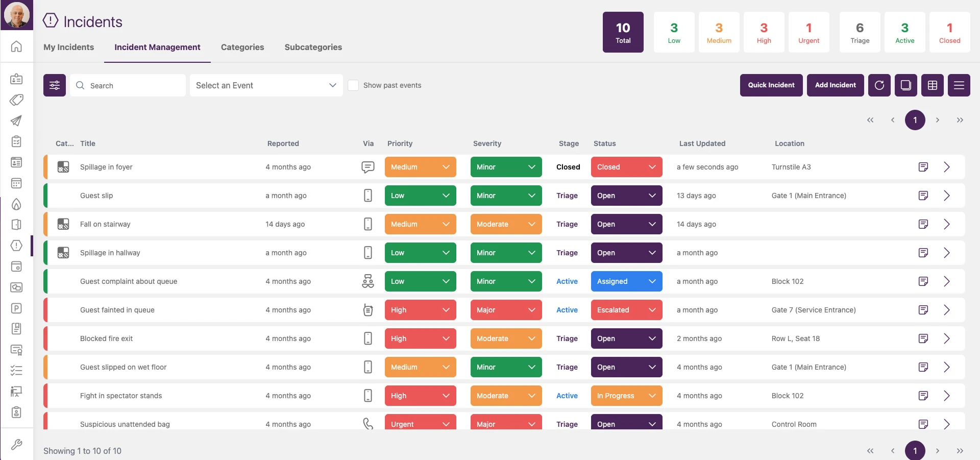Select the tags icon in the sidebar
The width and height of the screenshot is (980, 460).
click(17, 101)
